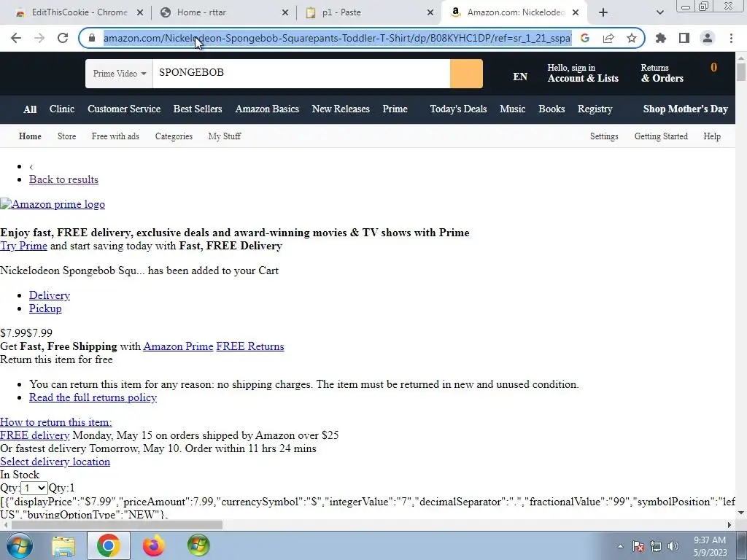
Task: Read the full returns policy link
Action: pyautogui.click(x=93, y=397)
